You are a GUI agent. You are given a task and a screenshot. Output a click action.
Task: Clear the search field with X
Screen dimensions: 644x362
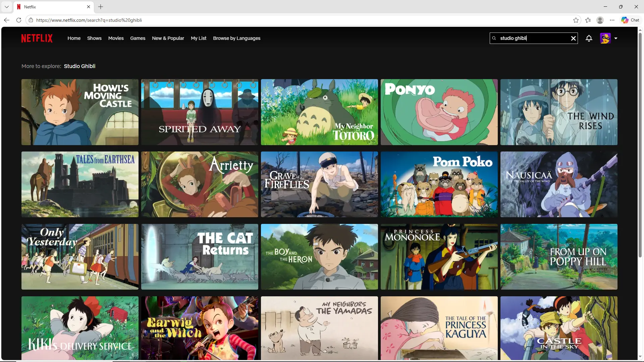pos(574,38)
